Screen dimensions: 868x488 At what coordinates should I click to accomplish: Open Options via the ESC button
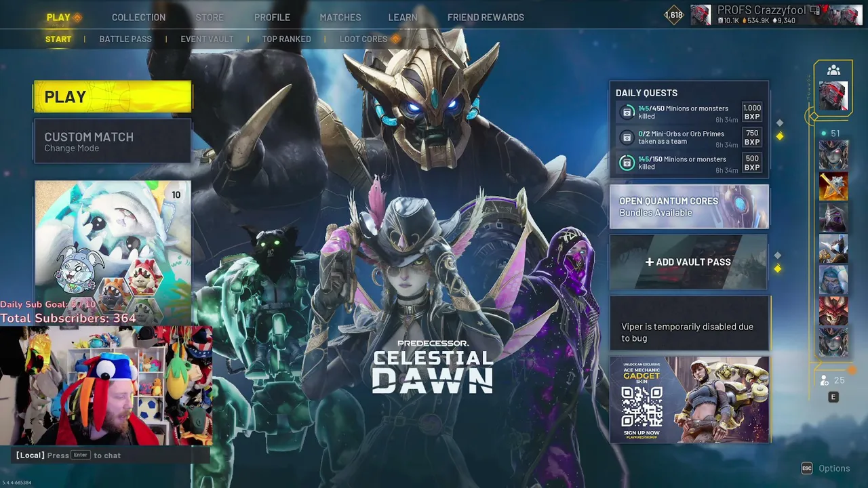(x=807, y=468)
